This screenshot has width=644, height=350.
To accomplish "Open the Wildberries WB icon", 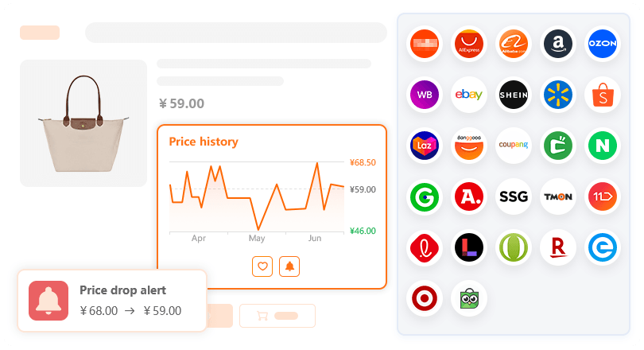I will 425,95.
